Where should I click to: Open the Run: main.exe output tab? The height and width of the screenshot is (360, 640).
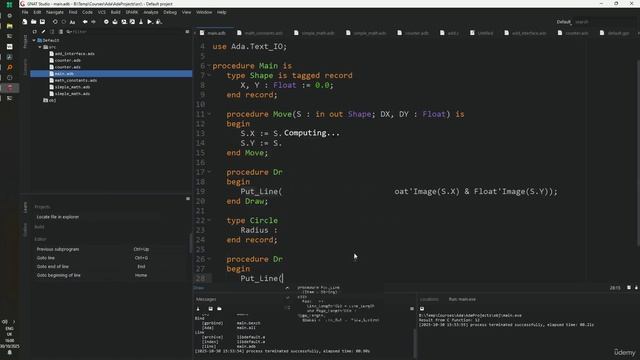click(x=462, y=299)
